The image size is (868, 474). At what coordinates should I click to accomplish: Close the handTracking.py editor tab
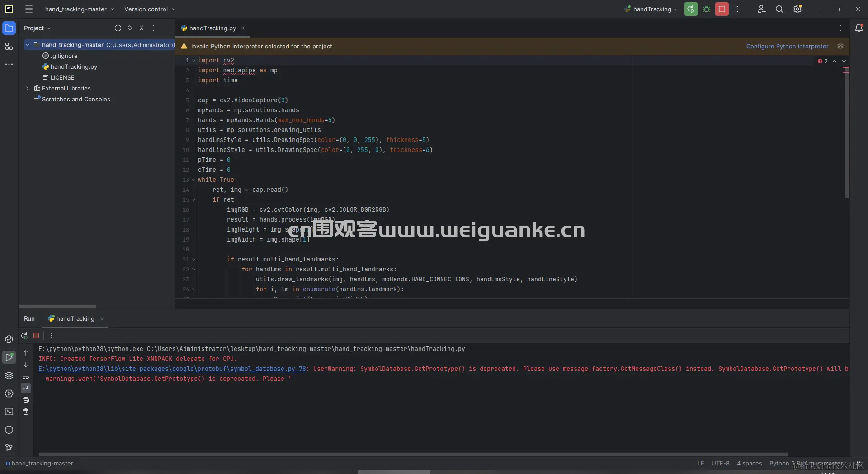(243, 28)
